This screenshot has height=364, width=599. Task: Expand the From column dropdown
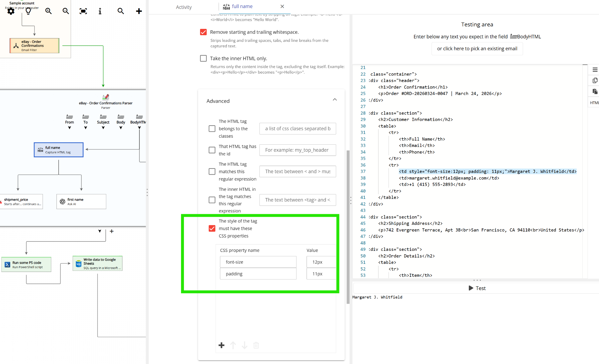(69, 127)
